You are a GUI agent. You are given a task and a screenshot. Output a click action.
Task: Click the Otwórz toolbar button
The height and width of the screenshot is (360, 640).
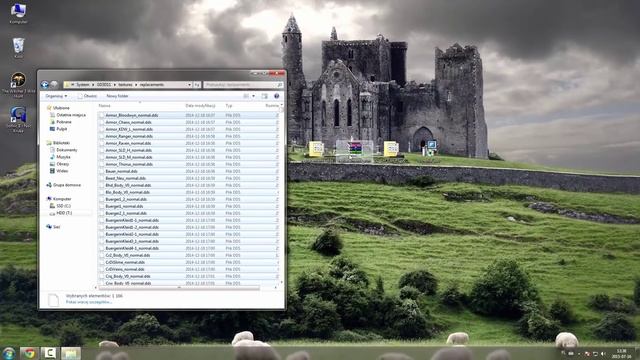[87, 96]
